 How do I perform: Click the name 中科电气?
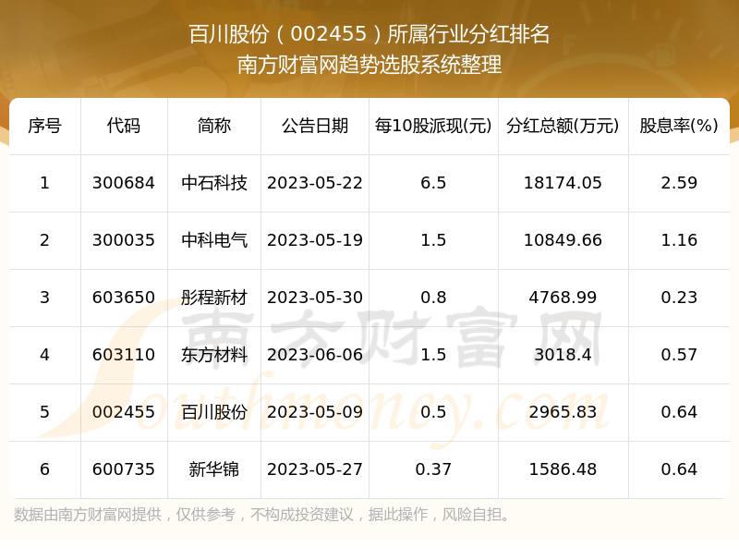(214, 240)
